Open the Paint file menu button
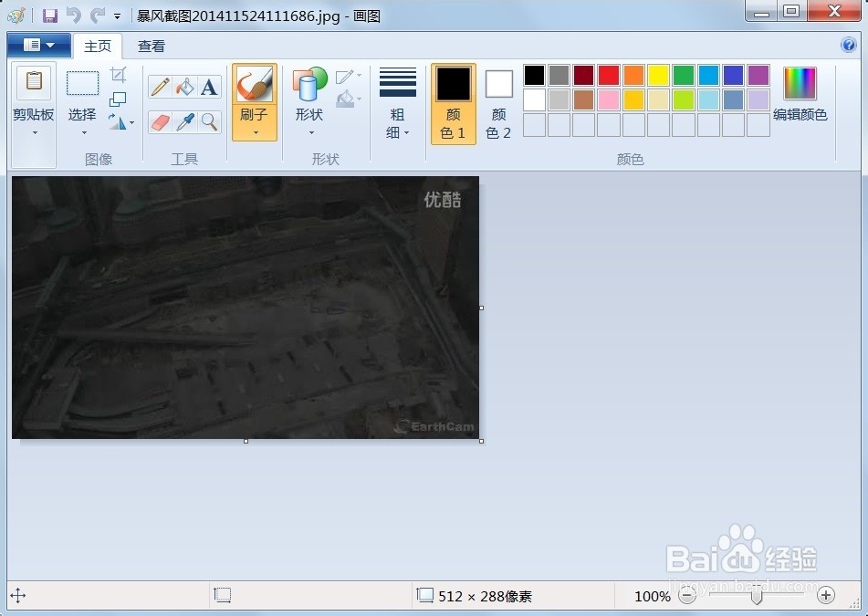Viewport: 868px width, 616px height. [39, 45]
